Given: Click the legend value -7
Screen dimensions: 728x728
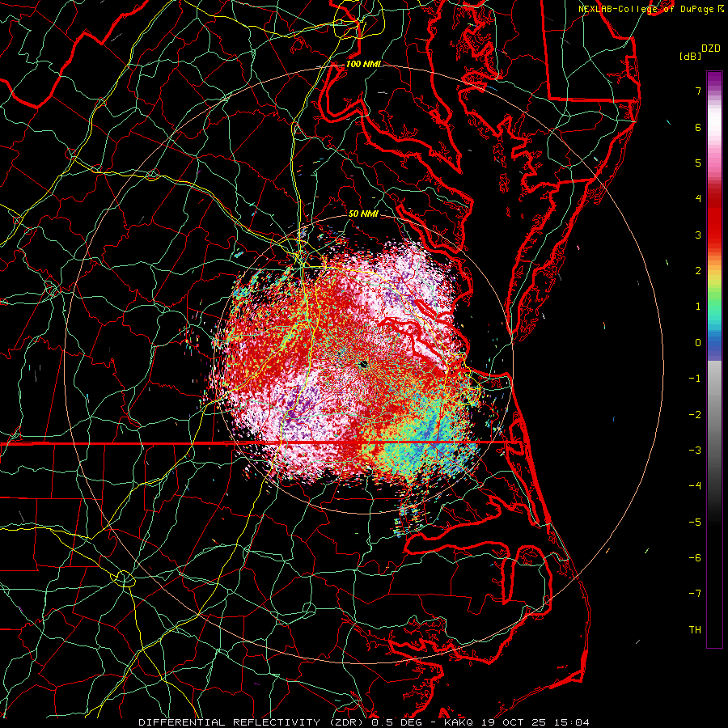Looking at the screenshot, I should coord(695,594).
